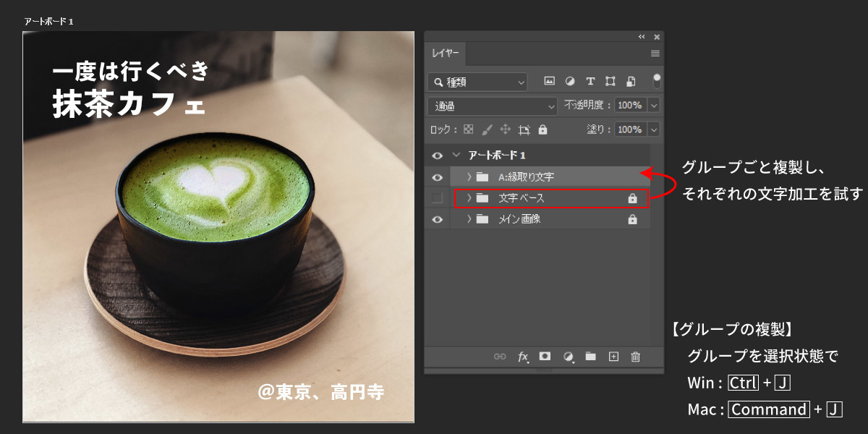Toggle the layer filtering switch
Image resolution: width=868 pixels, height=434 pixels.
pos(657,81)
